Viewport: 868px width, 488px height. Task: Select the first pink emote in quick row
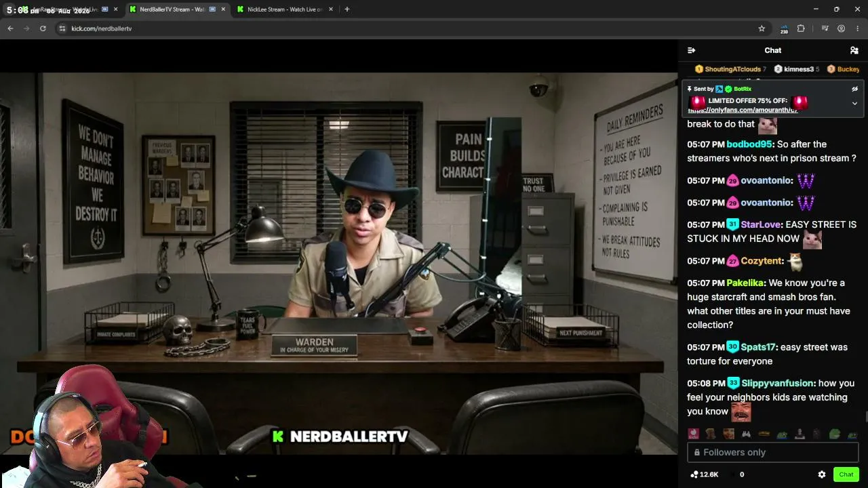point(693,434)
